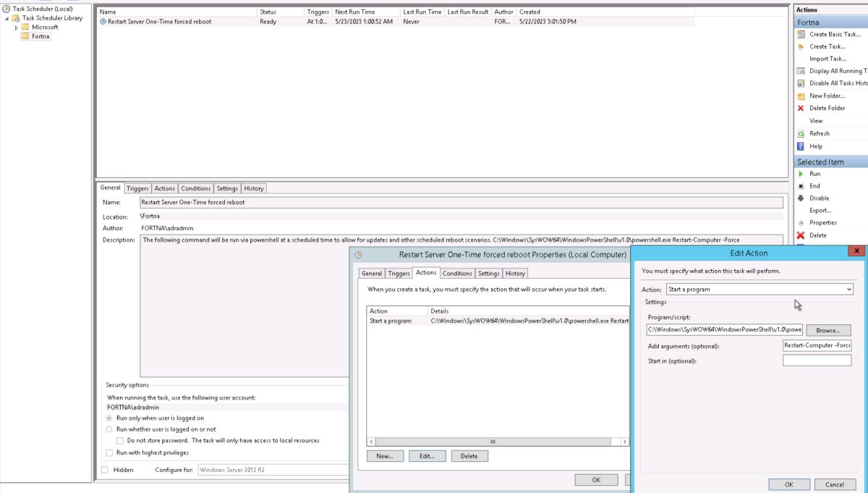This screenshot has width=868, height=493.
Task: Select 'Run whether user is logged on or not'
Action: pos(110,429)
